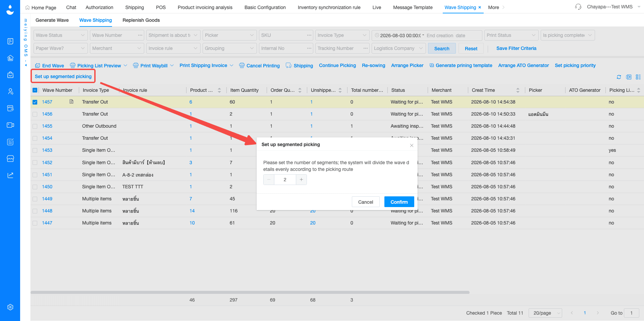Click the Set up segmented picking button
The height and width of the screenshot is (321, 644).
click(63, 76)
